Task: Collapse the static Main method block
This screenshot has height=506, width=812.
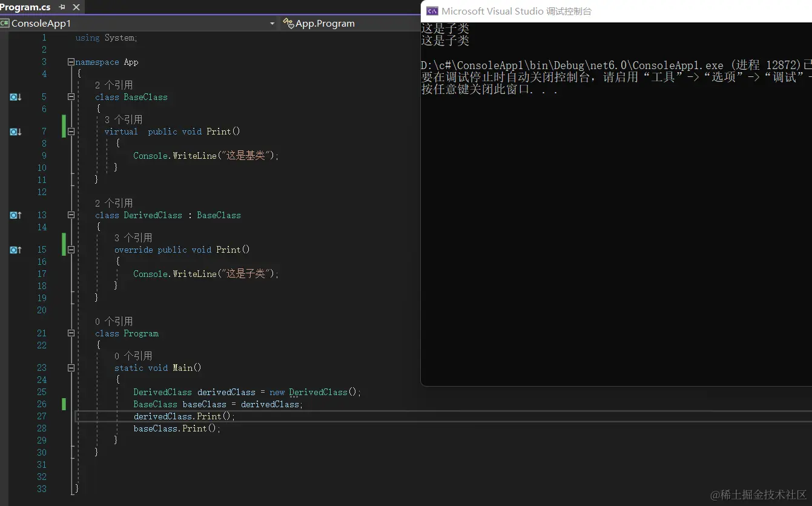Action: (71, 368)
